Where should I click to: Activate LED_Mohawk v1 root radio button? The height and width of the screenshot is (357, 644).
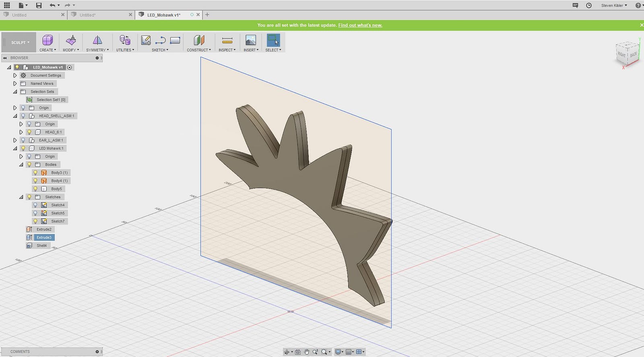(x=70, y=67)
